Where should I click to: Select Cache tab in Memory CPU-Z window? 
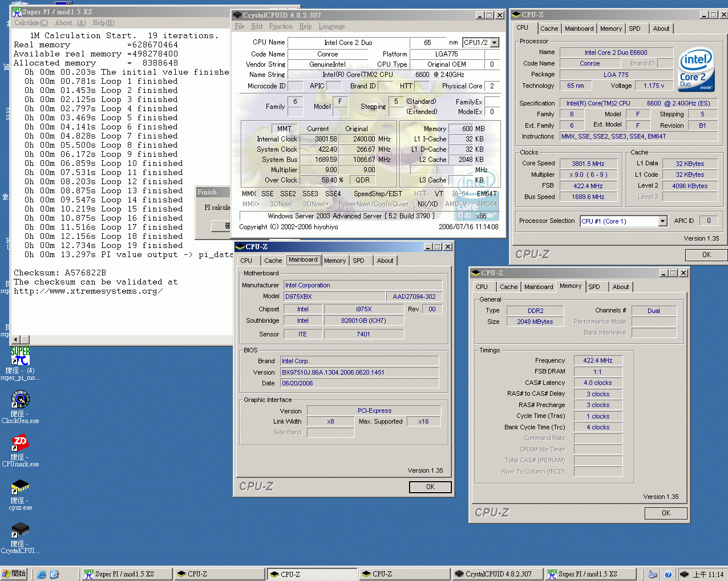[x=508, y=287]
